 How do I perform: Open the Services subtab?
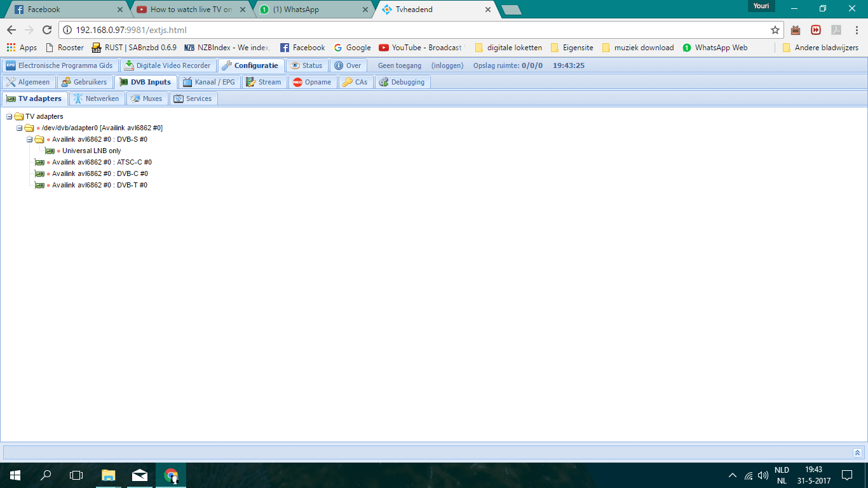[x=193, y=98]
